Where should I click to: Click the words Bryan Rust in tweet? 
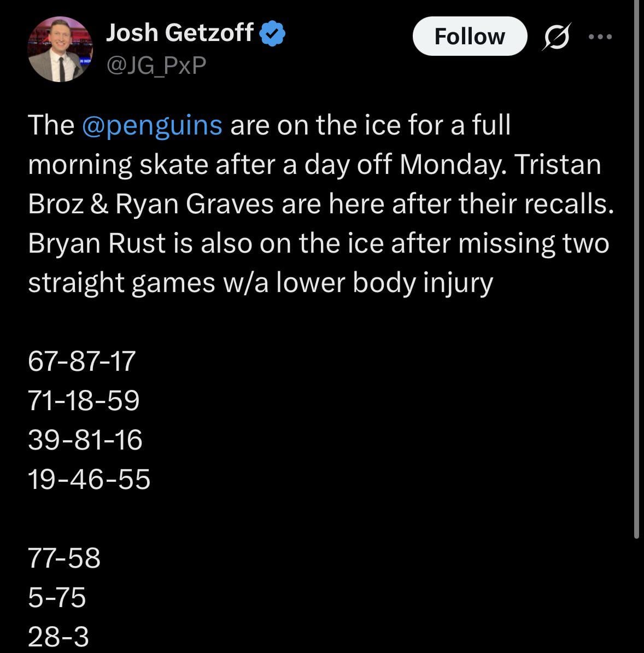pyautogui.click(x=97, y=243)
